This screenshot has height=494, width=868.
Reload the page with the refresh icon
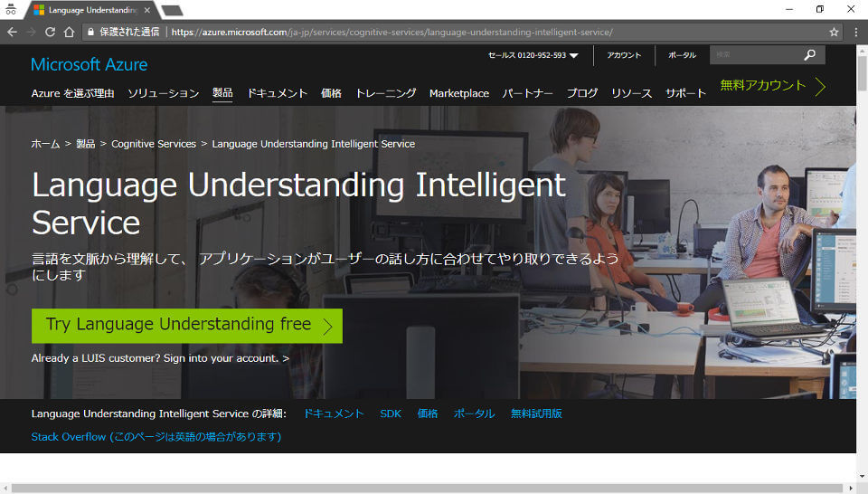[x=50, y=33]
